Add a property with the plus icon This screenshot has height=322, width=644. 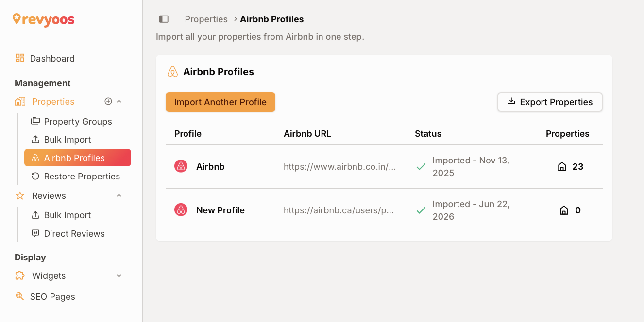click(x=108, y=101)
